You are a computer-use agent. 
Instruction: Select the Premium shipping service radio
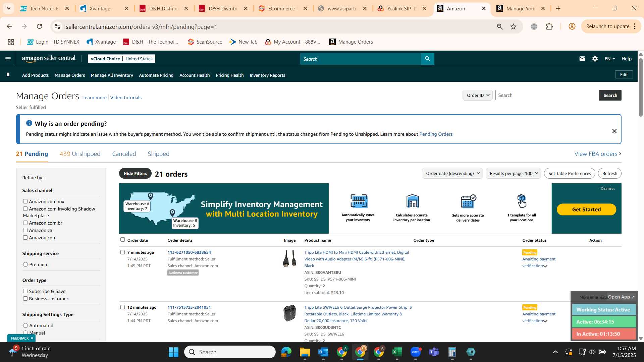coord(25,264)
